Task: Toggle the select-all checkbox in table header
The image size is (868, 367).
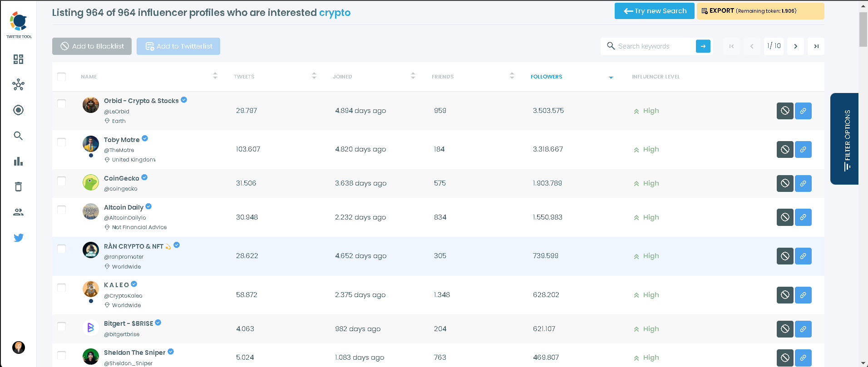Action: (62, 77)
